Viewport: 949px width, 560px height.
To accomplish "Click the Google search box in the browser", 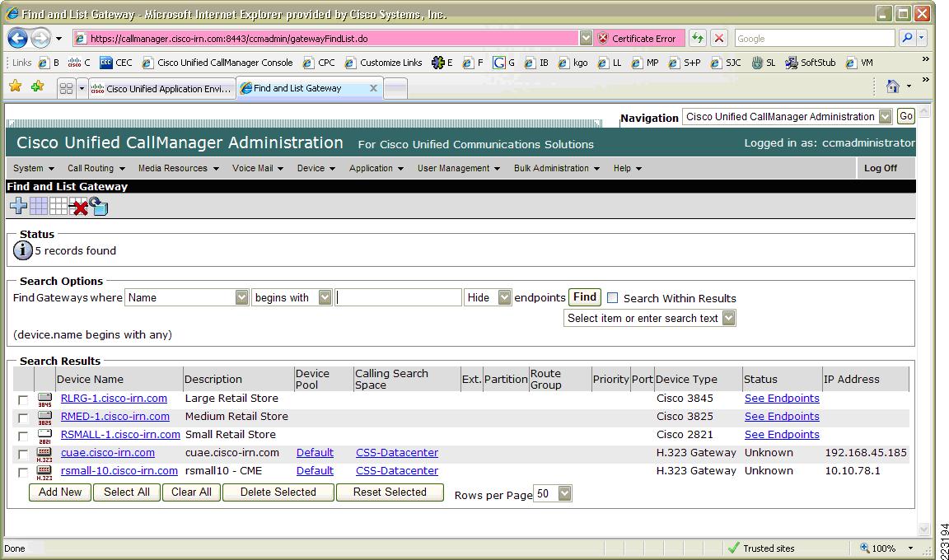I will coord(815,38).
